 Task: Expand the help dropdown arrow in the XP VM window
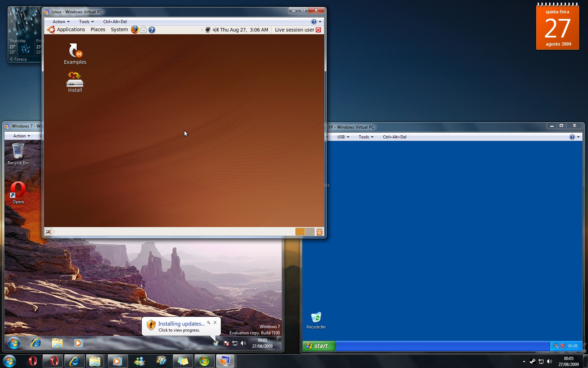point(578,137)
